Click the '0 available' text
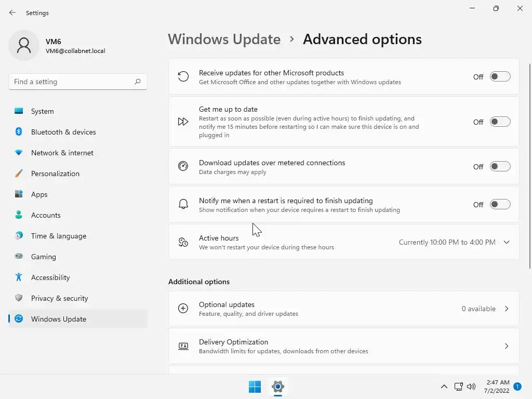 (x=478, y=309)
